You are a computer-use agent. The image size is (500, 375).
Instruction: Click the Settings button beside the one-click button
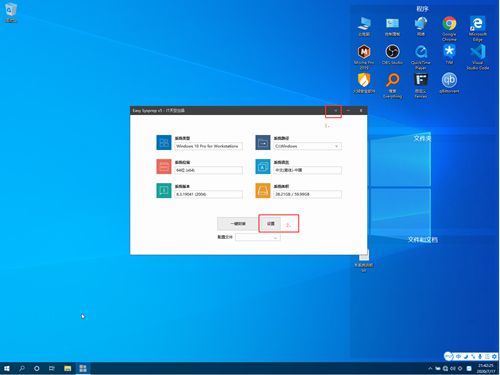pyautogui.click(x=271, y=224)
